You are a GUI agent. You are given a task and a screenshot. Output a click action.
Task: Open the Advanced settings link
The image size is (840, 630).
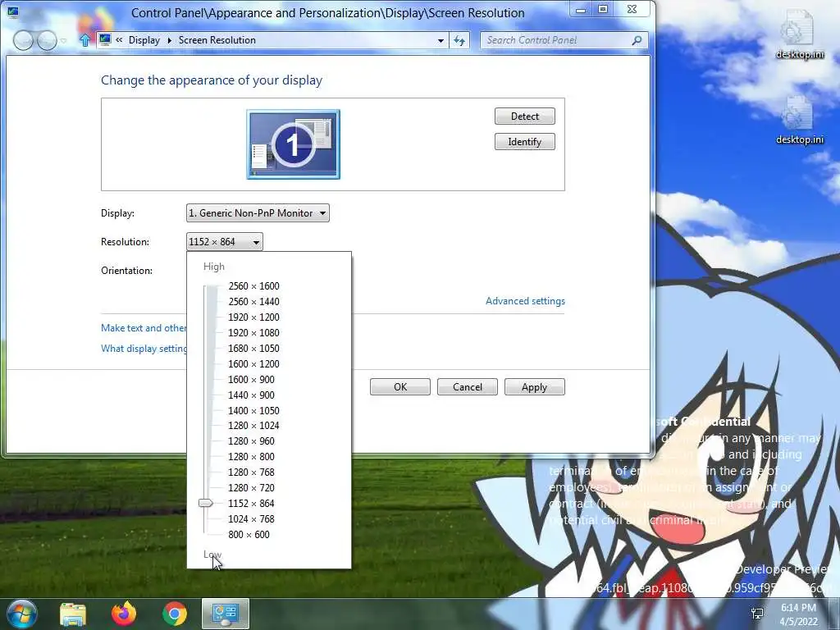point(525,301)
